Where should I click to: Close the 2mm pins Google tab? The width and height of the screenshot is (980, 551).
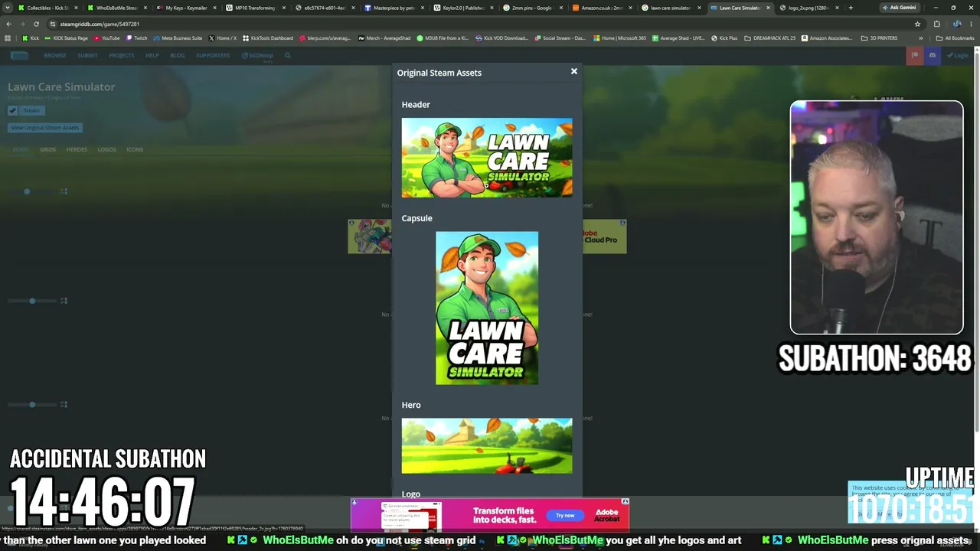click(561, 8)
